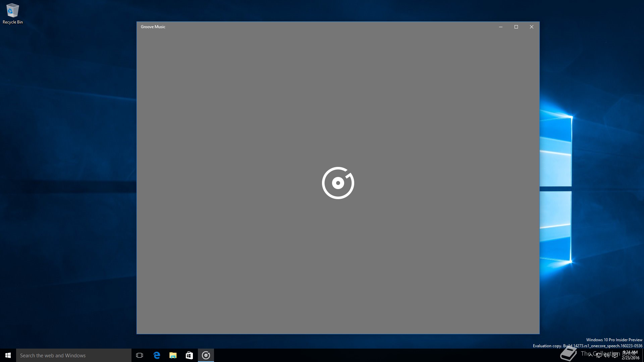This screenshot has height=362, width=644.
Task: Maximize the Groove Music window
Action: (516, 27)
